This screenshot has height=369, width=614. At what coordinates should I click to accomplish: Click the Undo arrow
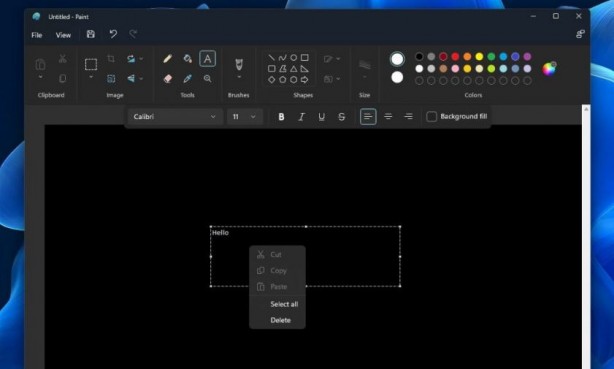tap(113, 34)
